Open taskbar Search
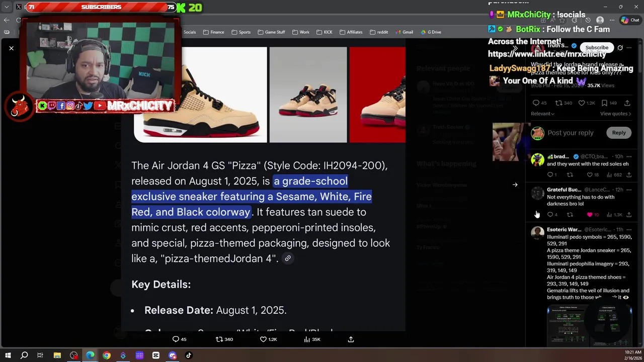 [24, 355]
